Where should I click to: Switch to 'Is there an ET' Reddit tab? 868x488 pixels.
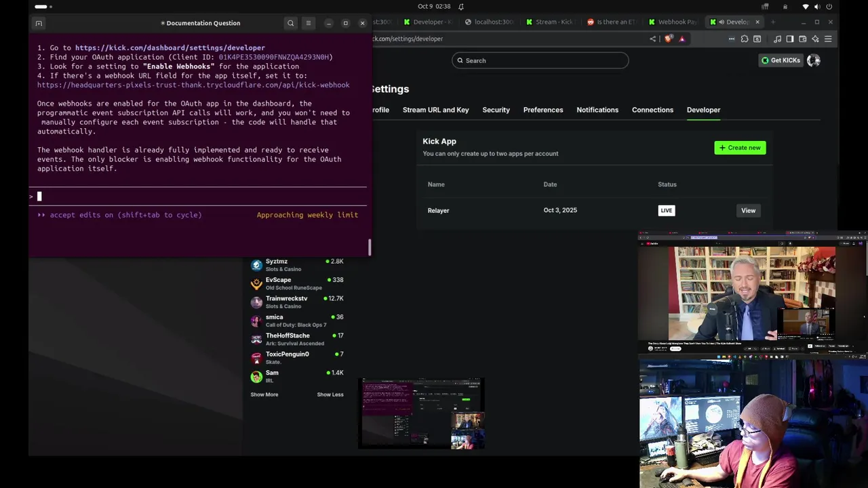[612, 22]
